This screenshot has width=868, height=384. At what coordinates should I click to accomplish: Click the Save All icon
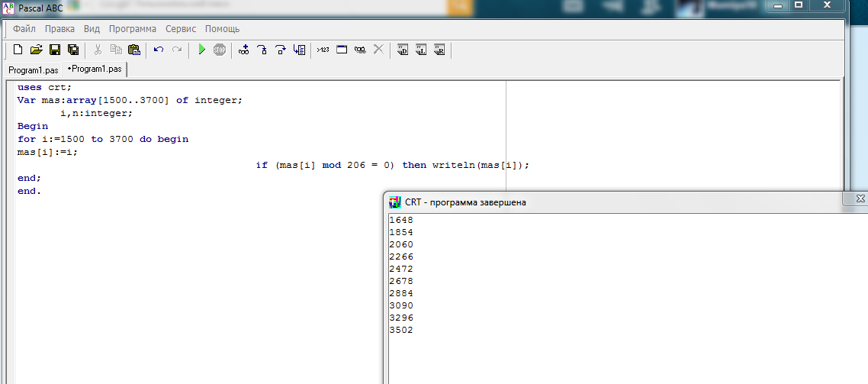click(73, 50)
